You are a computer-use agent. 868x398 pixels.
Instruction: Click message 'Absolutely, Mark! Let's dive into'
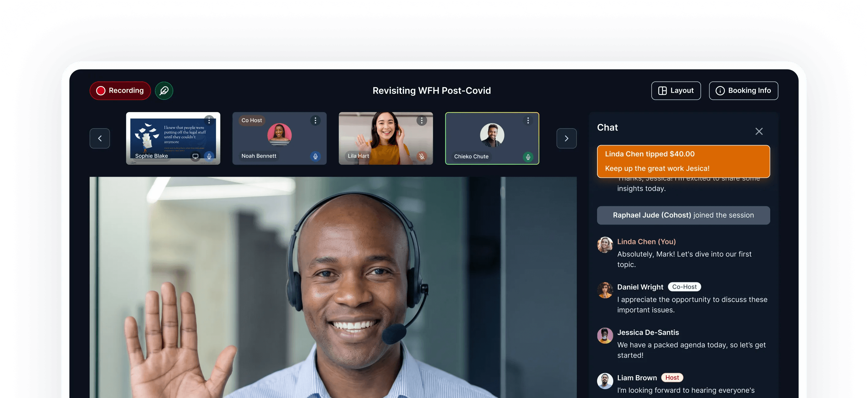[684, 259]
